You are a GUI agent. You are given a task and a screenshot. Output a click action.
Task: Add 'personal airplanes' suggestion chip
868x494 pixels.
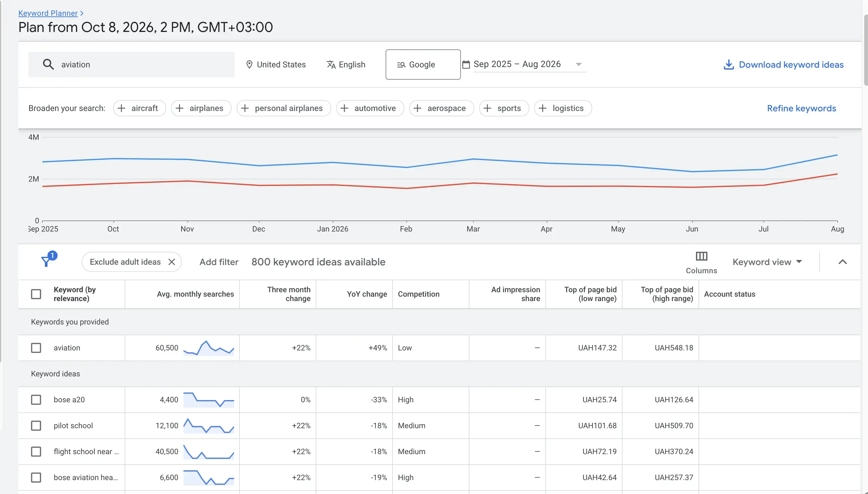click(284, 108)
